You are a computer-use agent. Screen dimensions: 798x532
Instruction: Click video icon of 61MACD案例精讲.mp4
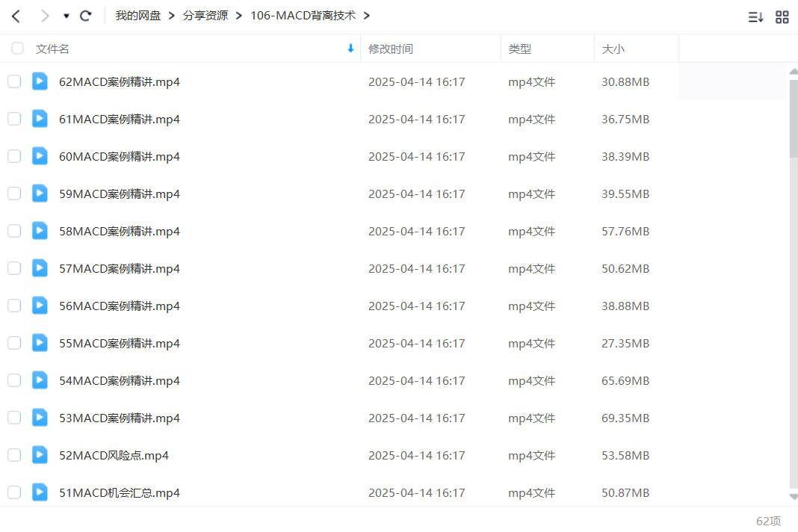tap(40, 119)
